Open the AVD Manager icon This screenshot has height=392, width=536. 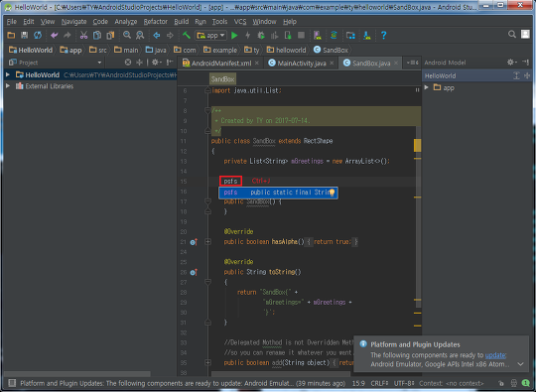pyautogui.click(x=318, y=35)
